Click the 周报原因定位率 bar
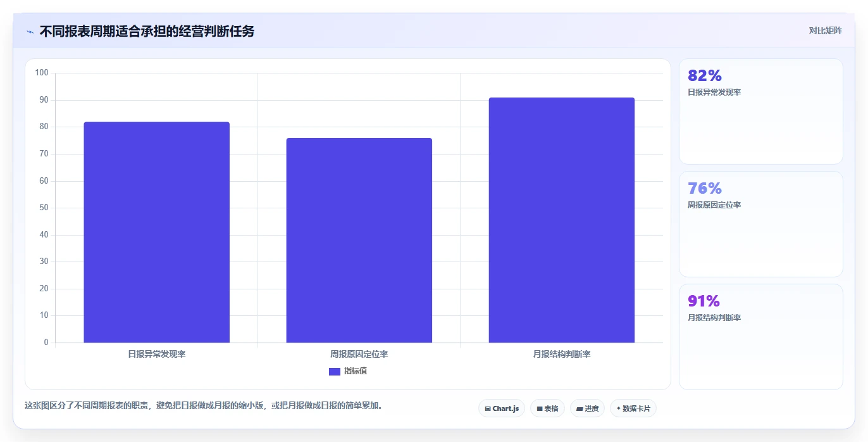Viewport: 868px width, 442px height. coord(359,241)
